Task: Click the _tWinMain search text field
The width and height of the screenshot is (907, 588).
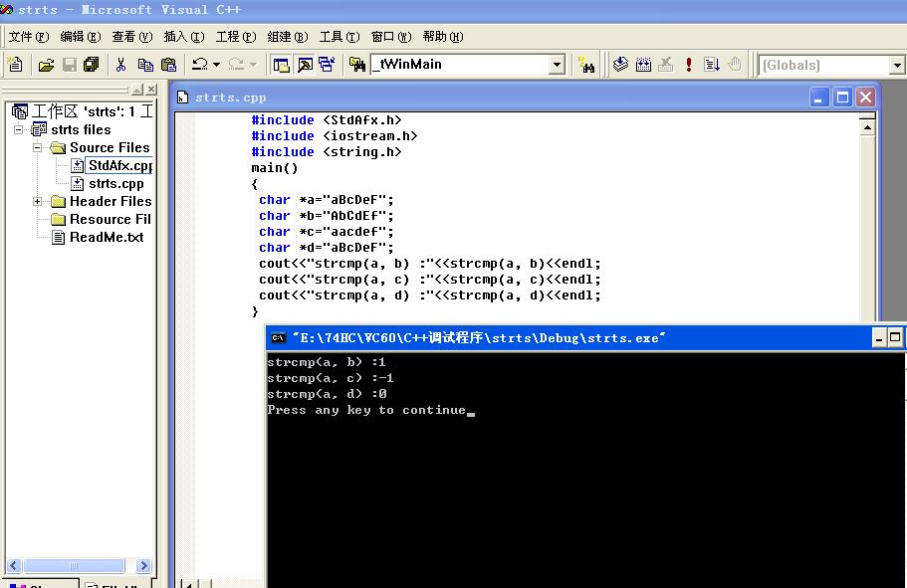Action: (460, 65)
